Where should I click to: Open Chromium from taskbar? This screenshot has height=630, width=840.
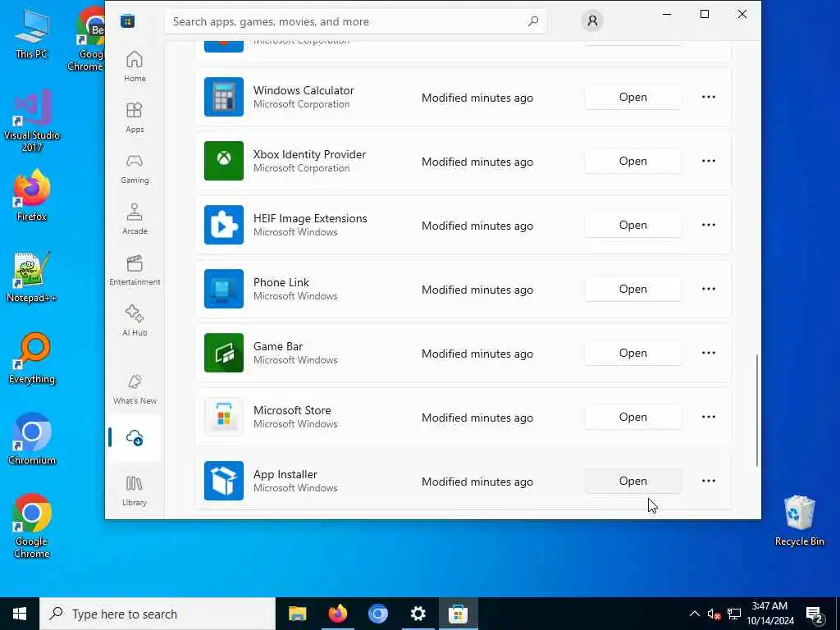coord(377,614)
